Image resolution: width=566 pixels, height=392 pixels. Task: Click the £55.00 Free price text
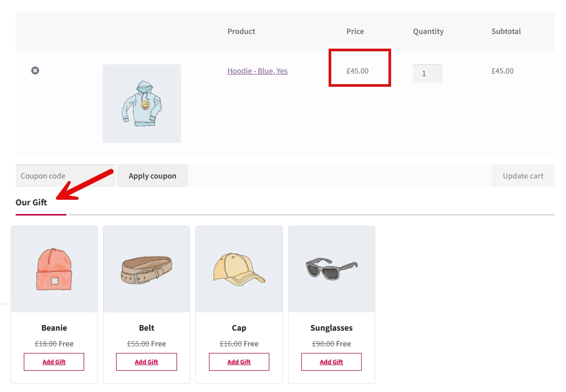click(x=147, y=344)
